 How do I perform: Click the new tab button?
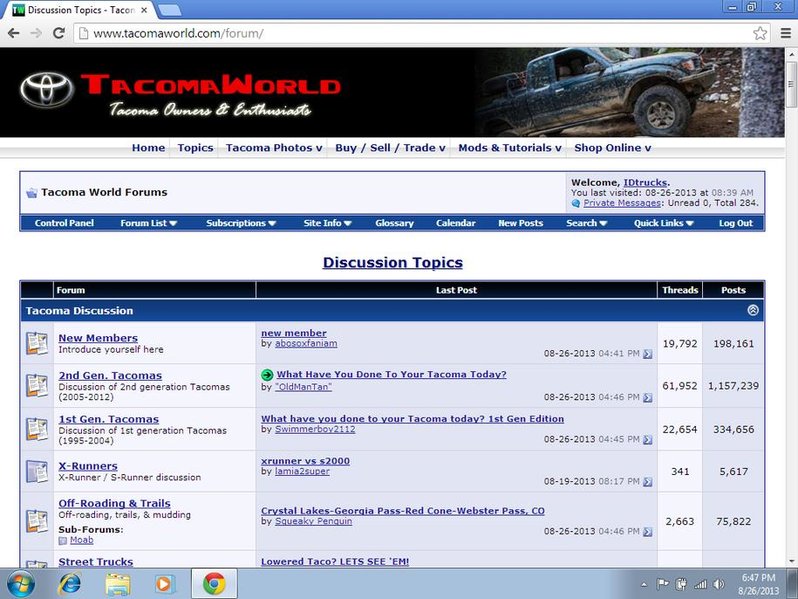tap(169, 10)
